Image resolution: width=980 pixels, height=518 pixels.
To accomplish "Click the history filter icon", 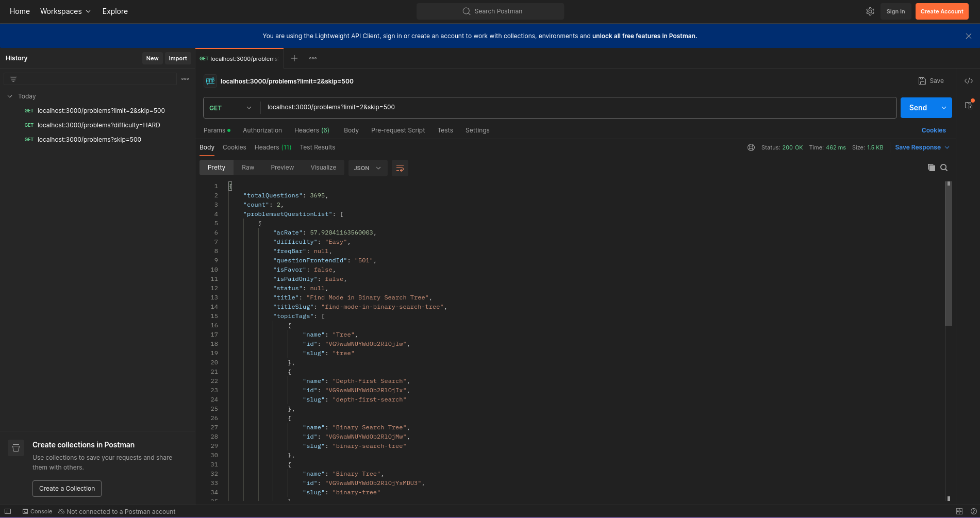I will pos(13,79).
